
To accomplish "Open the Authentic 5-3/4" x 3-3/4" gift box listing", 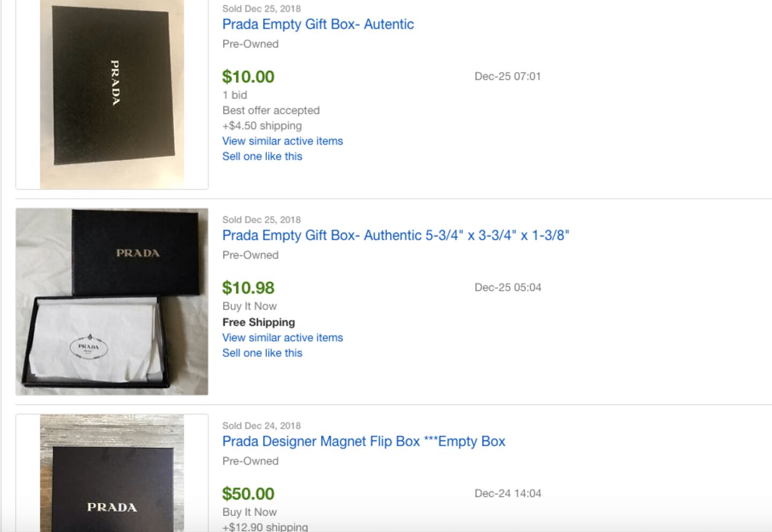I will 396,235.
